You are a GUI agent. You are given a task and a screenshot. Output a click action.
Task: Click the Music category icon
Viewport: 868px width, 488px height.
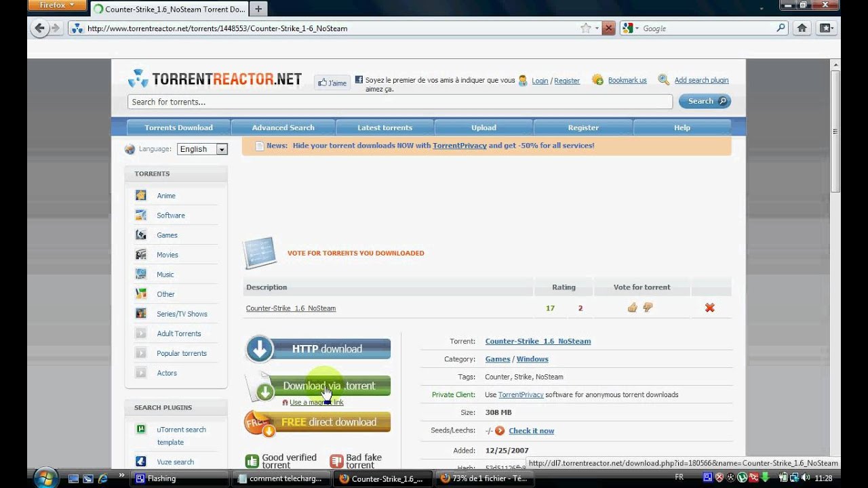coord(140,274)
